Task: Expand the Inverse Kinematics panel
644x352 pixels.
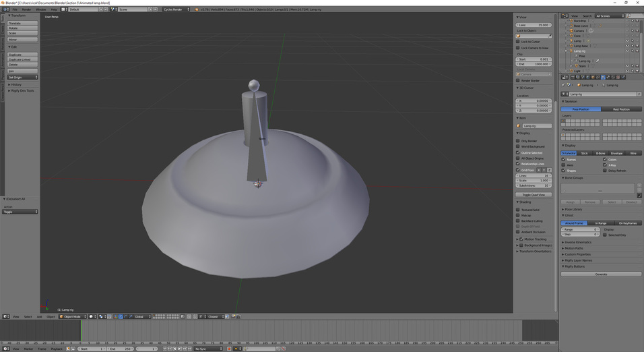Action: coord(578,242)
